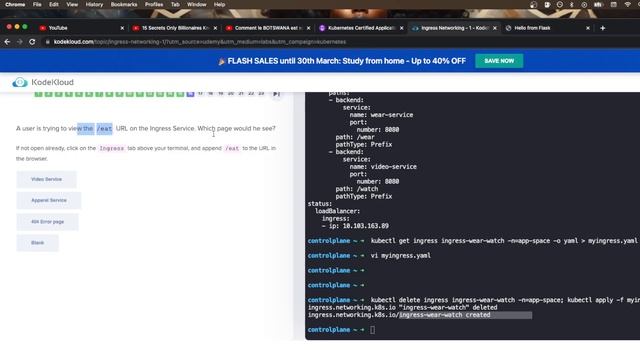
Task: Close the YouTube tab
Action: [x=122, y=28]
